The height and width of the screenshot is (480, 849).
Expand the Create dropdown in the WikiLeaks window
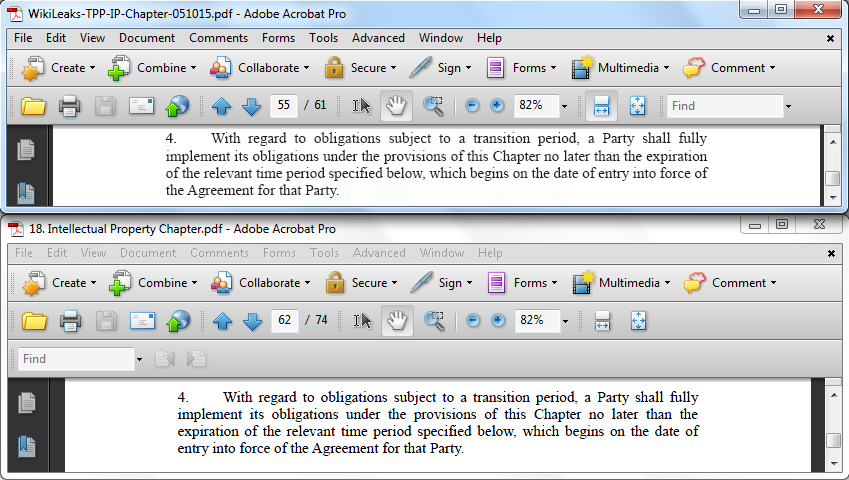pyautogui.click(x=93, y=68)
